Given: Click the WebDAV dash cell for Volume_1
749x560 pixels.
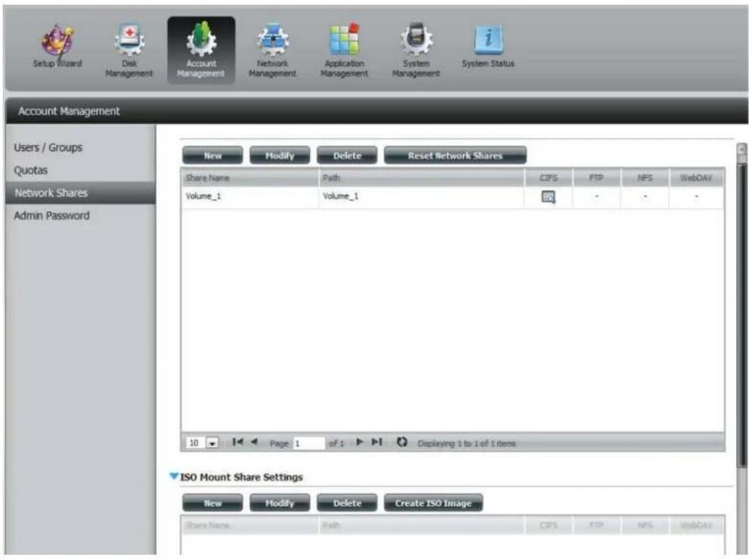Looking at the screenshot, I should pos(696,196).
